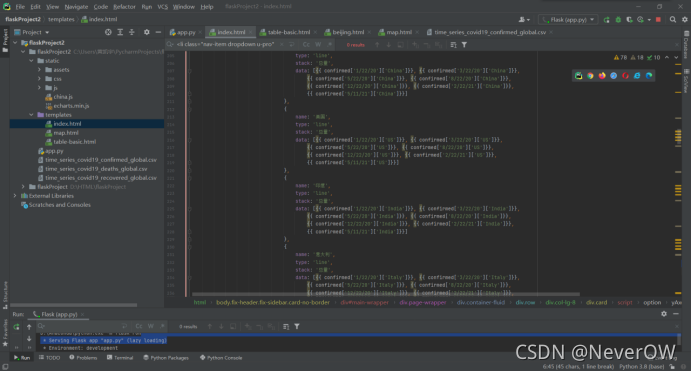Open in built-in PyCharm preview icon
692x371 pixels.
[578, 76]
